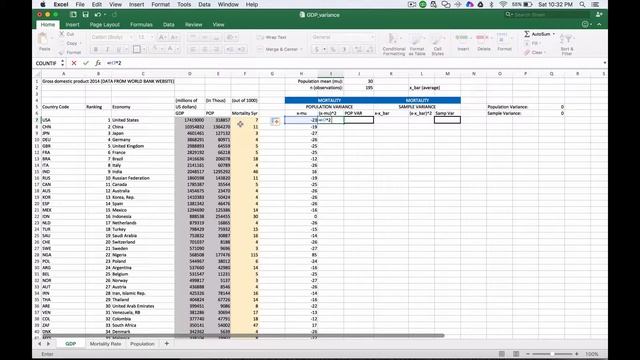Open the font size dropdown
The width and height of the screenshot is (640, 360).
coord(152,37)
